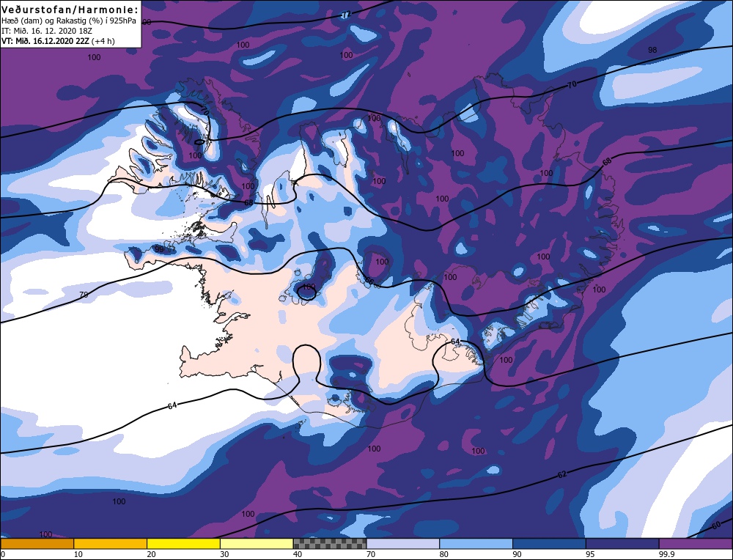Click the legend scale number '99.9'

point(666,554)
